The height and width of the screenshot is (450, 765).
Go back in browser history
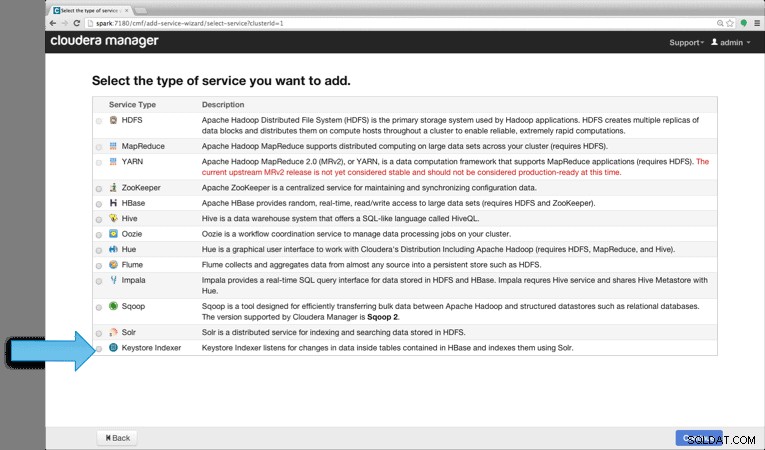(x=53, y=23)
